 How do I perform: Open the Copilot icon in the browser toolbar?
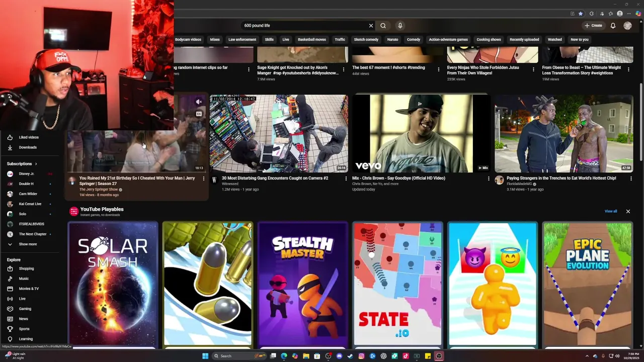pyautogui.click(x=638, y=14)
